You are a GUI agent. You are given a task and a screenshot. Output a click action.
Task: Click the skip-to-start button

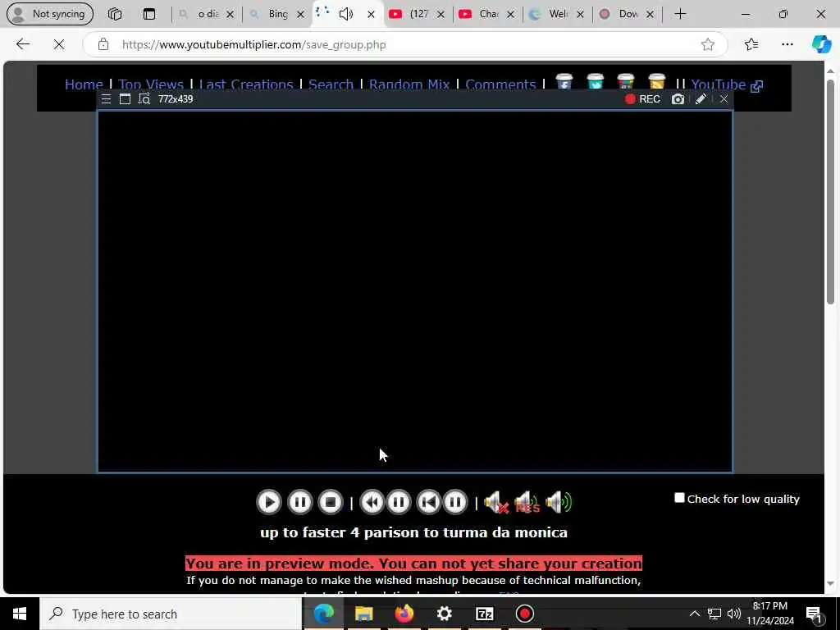tap(428, 502)
